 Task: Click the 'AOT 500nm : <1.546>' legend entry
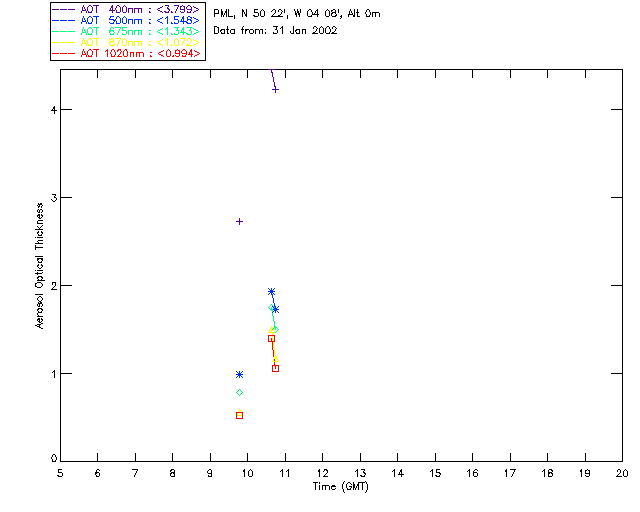click(126, 20)
